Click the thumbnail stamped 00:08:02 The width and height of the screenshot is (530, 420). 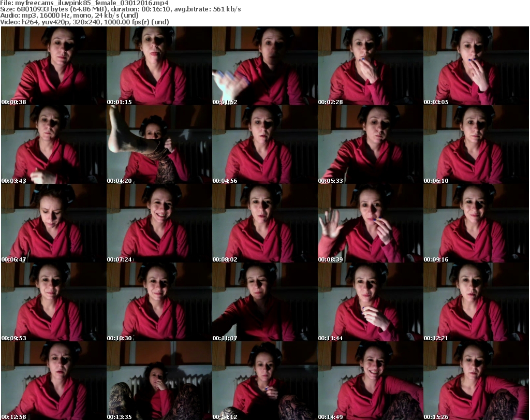tap(265, 224)
